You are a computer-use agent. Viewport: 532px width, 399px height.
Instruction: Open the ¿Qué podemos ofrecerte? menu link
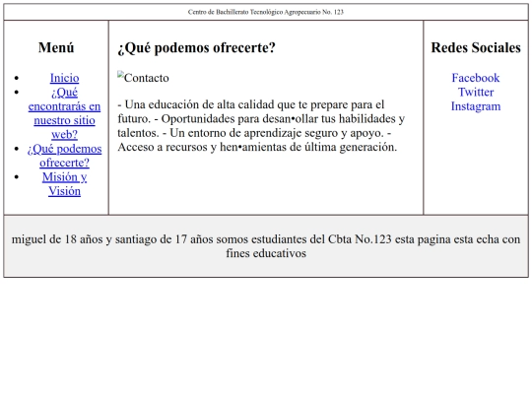(64, 156)
